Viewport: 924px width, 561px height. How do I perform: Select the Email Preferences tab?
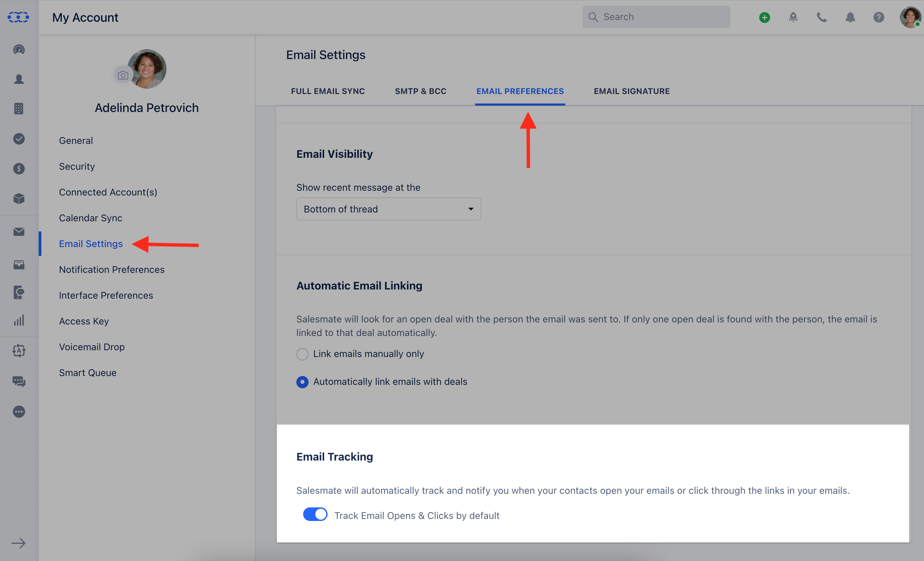pyautogui.click(x=520, y=91)
